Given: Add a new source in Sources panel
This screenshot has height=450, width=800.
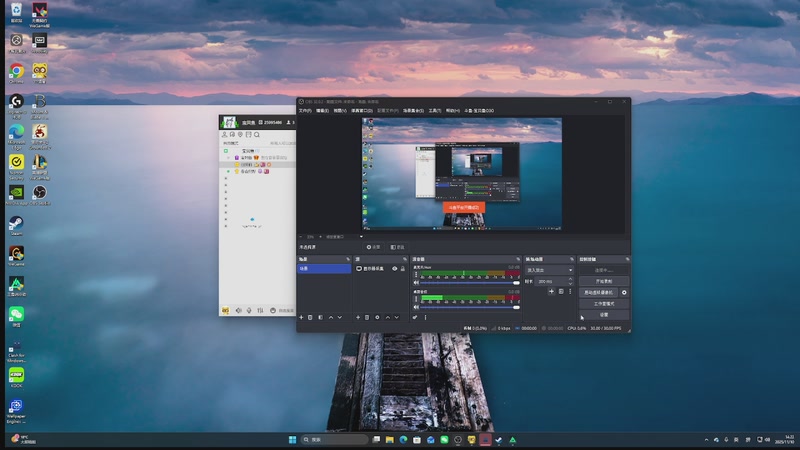Looking at the screenshot, I should tap(358, 317).
